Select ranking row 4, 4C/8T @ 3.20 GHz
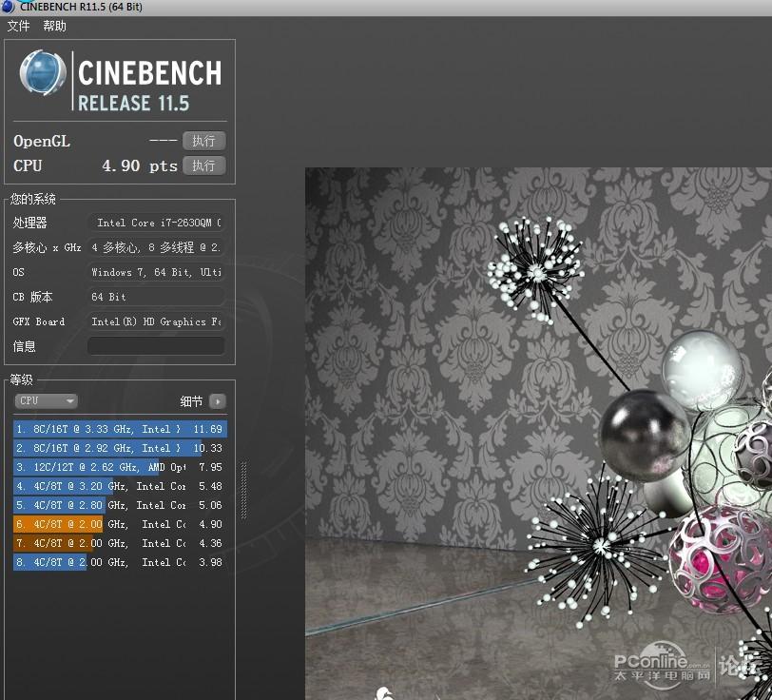This screenshot has width=772, height=700. point(120,486)
